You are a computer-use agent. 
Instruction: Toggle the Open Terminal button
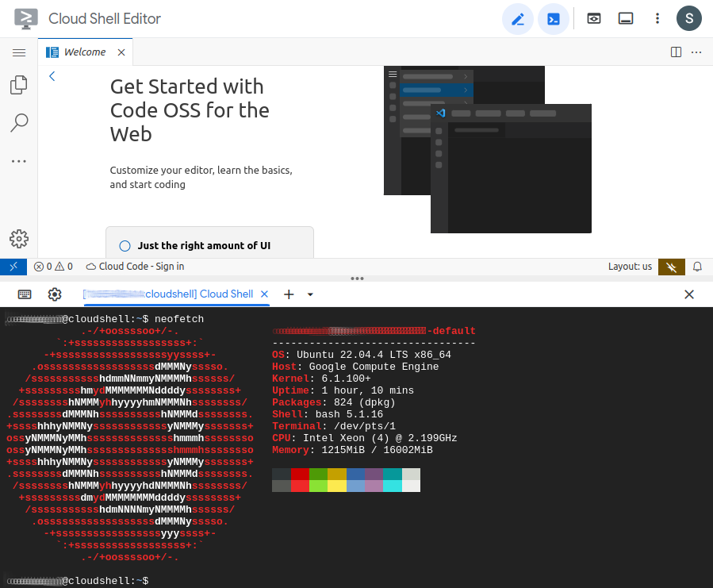click(554, 19)
